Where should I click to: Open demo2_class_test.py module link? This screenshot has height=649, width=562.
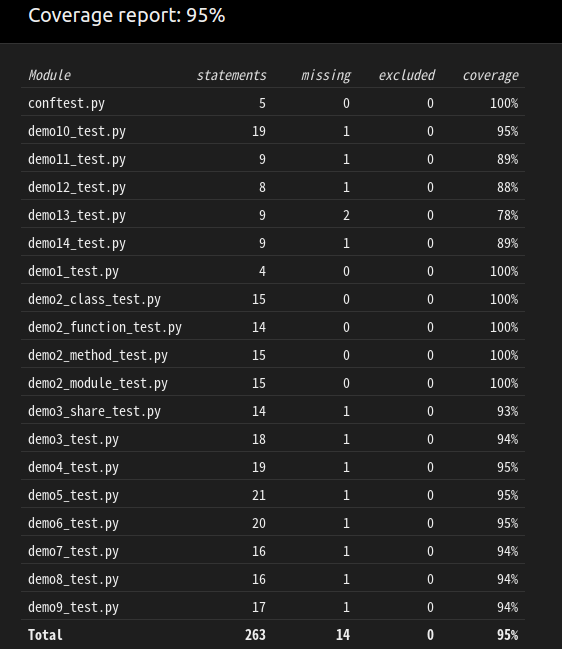click(x=94, y=299)
